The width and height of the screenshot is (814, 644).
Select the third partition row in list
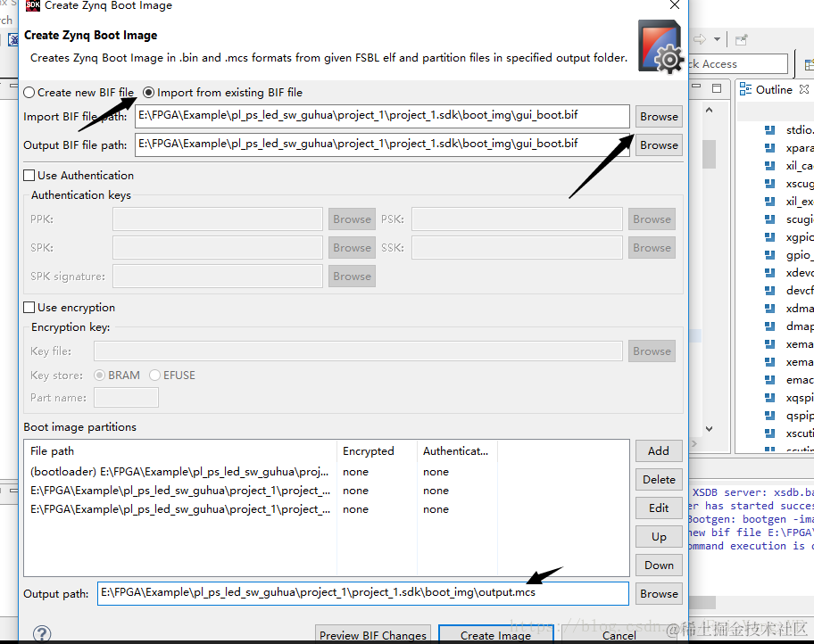(x=326, y=509)
